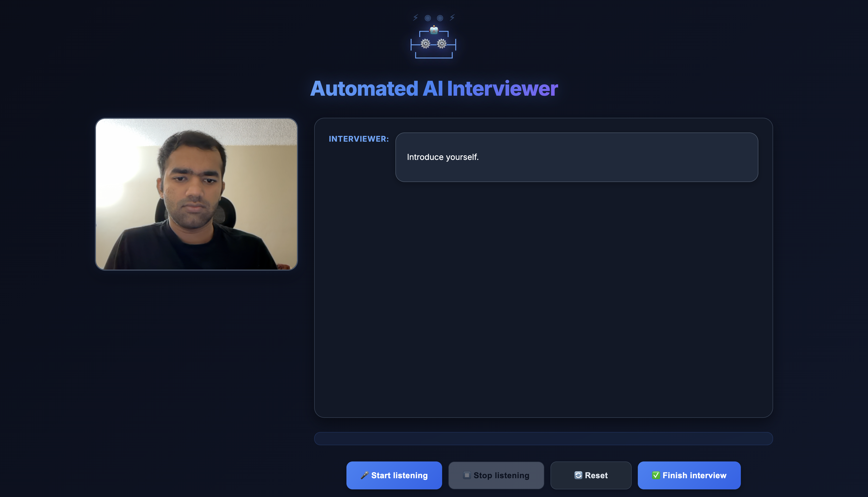Click the right lightning bolt icon
Viewport: 868px width, 497px height.
pos(452,18)
